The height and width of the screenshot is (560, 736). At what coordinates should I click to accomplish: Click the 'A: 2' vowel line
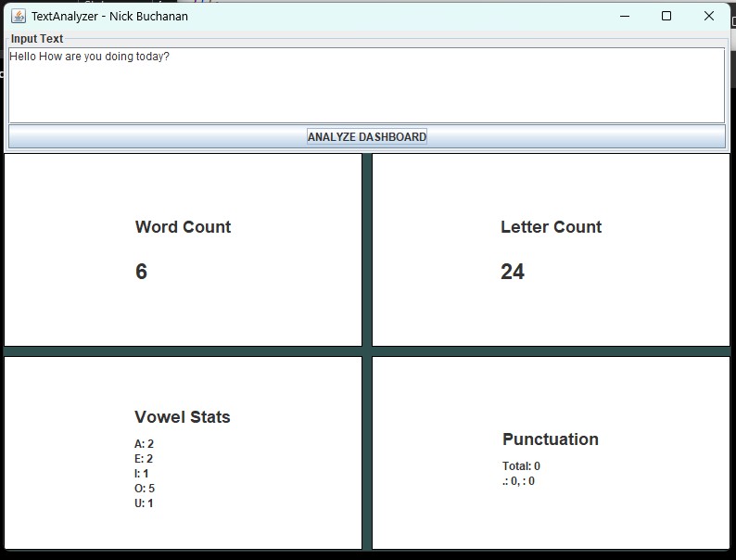pos(144,443)
